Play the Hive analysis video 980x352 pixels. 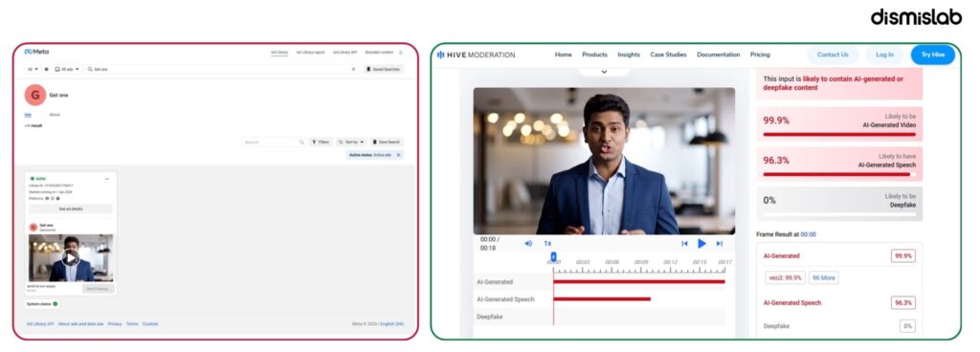tap(702, 243)
